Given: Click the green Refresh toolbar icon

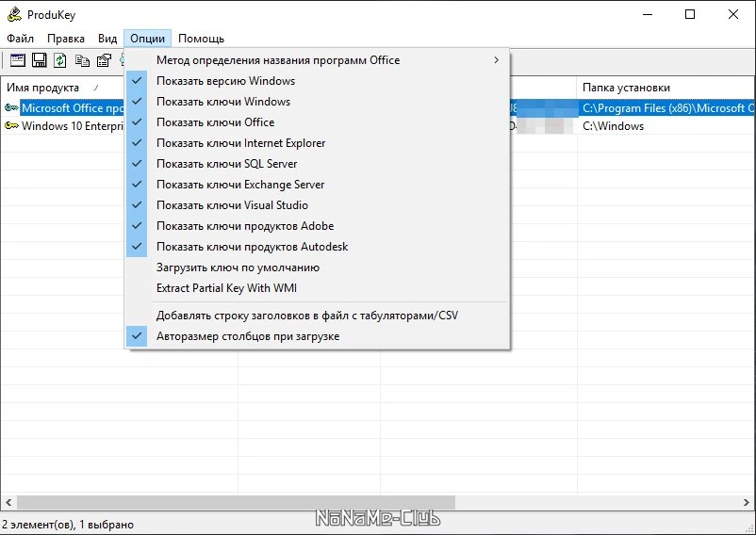Looking at the screenshot, I should (x=59, y=60).
